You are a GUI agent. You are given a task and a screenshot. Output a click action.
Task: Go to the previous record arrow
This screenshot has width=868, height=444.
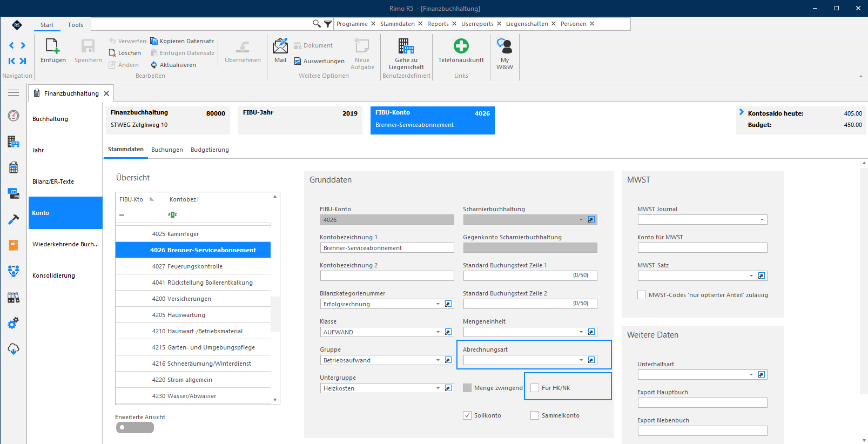[12, 45]
